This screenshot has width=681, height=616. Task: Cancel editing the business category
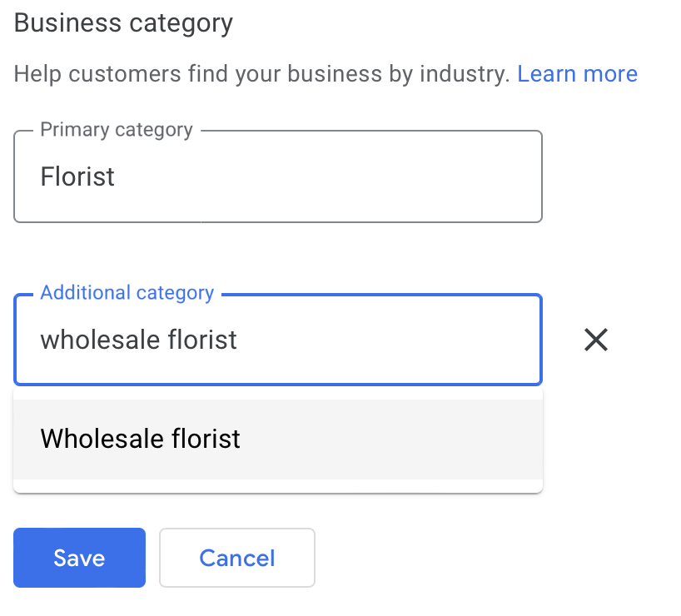(236, 558)
